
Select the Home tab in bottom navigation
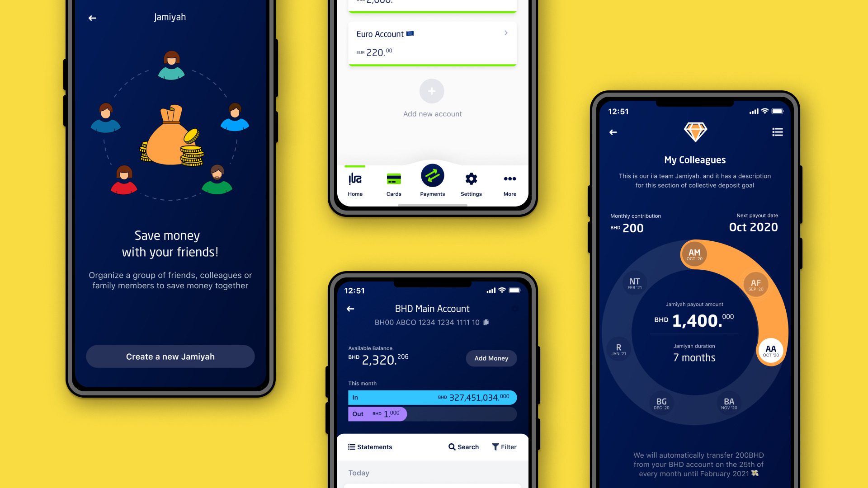pyautogui.click(x=355, y=183)
